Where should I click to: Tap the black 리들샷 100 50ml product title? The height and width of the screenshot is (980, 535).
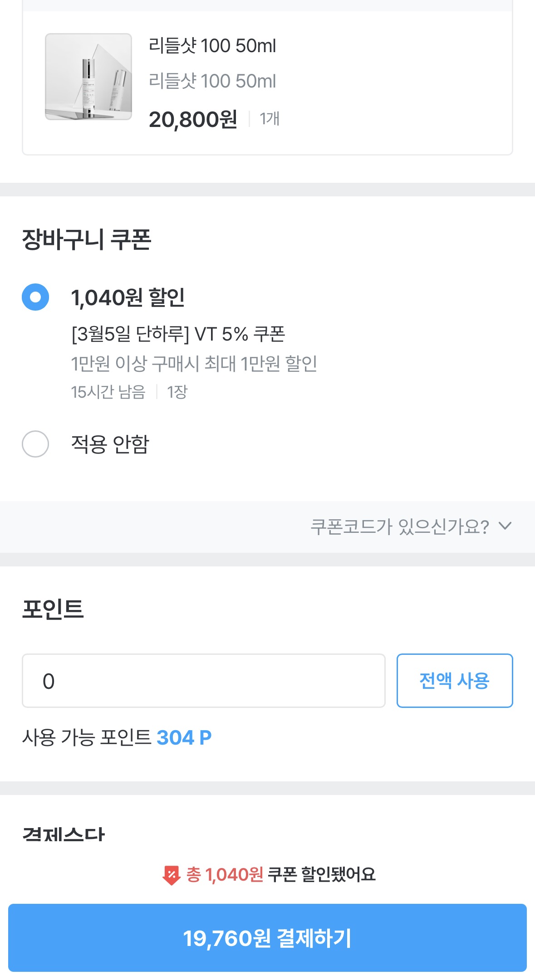click(x=212, y=46)
